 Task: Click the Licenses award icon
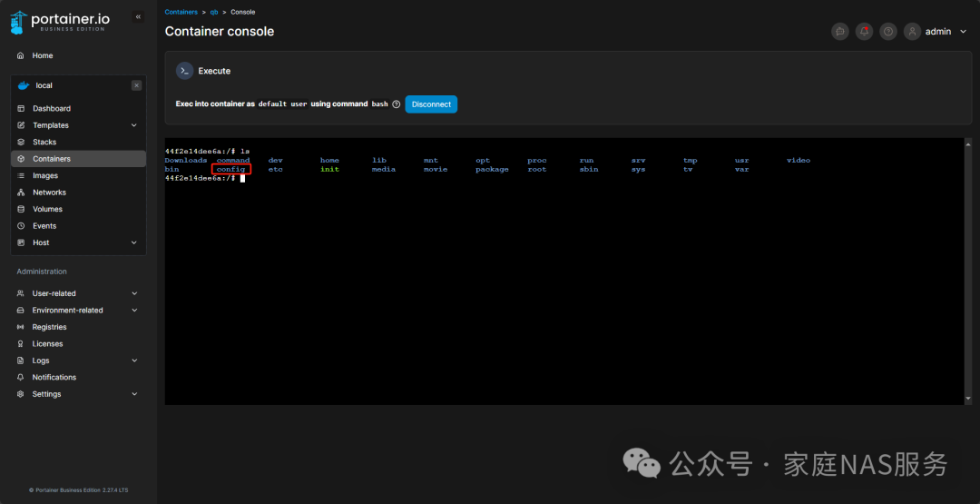coord(20,344)
